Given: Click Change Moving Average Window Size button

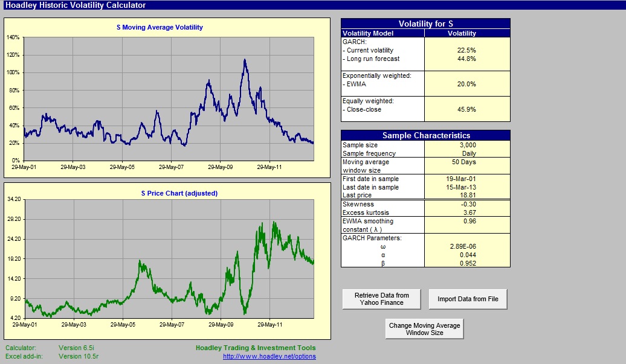Looking at the screenshot, I should pyautogui.click(x=424, y=329).
